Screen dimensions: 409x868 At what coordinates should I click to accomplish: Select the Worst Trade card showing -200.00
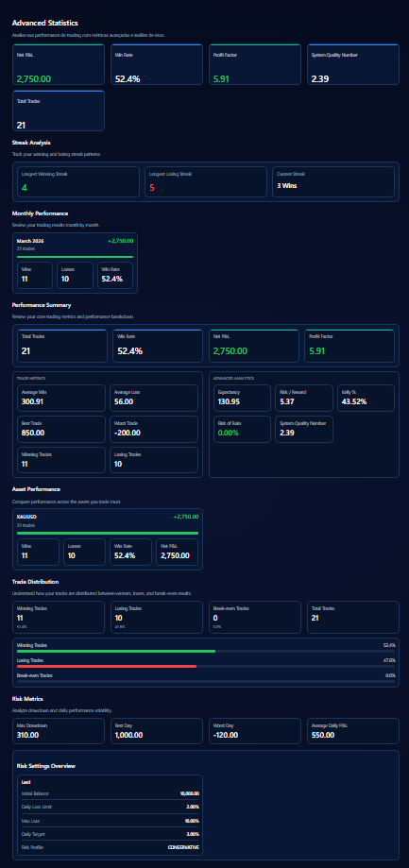(154, 429)
